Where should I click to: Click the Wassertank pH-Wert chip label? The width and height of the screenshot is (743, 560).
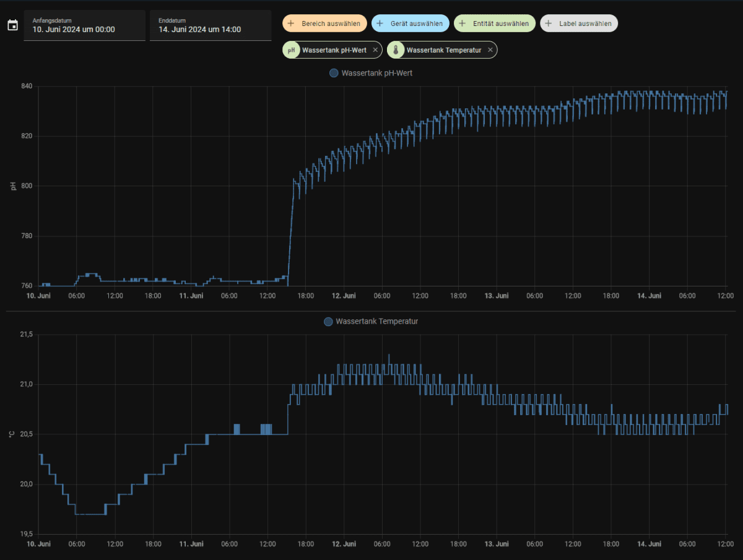click(334, 50)
